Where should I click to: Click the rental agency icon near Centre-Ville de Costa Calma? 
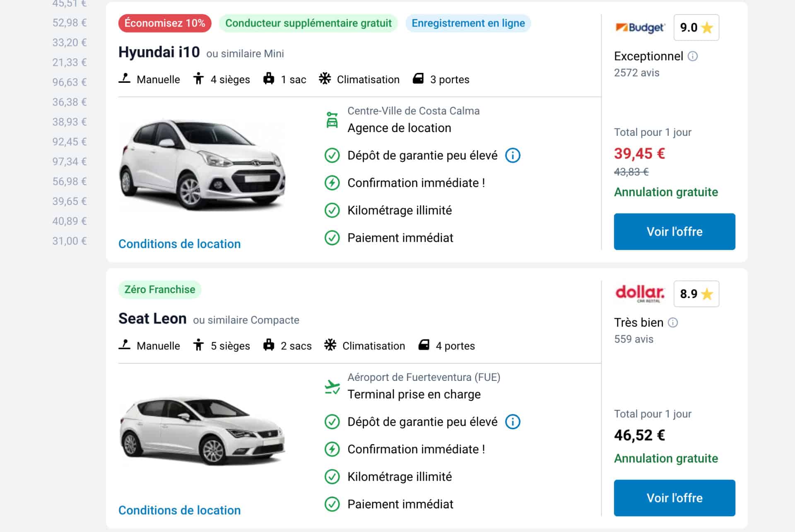[332, 120]
